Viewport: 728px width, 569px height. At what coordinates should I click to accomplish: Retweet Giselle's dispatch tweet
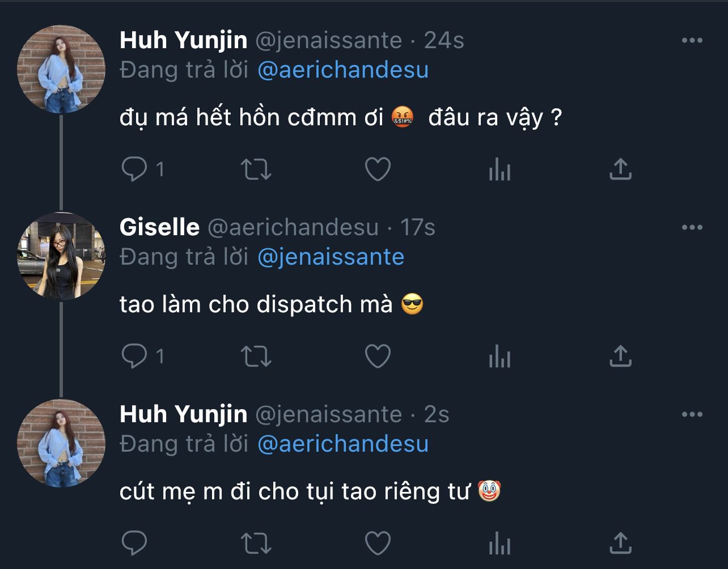coord(256,356)
